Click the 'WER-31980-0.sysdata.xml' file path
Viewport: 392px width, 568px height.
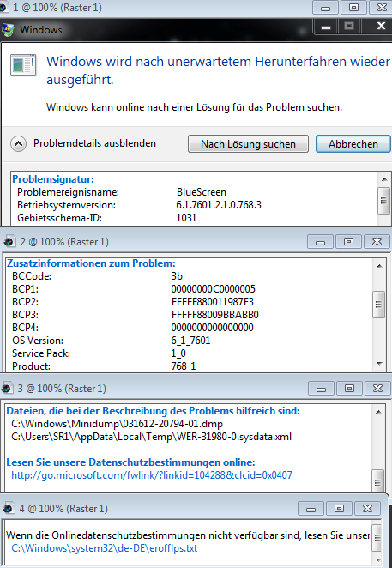coord(152,437)
